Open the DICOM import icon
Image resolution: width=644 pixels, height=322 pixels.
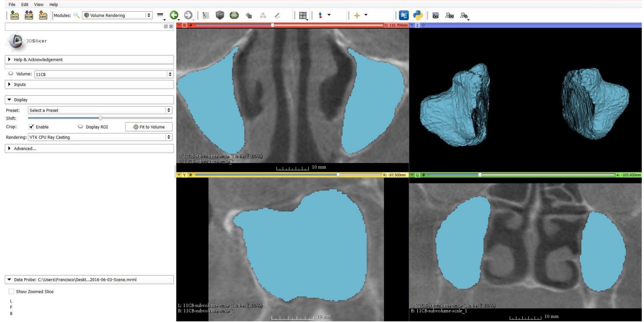point(29,15)
